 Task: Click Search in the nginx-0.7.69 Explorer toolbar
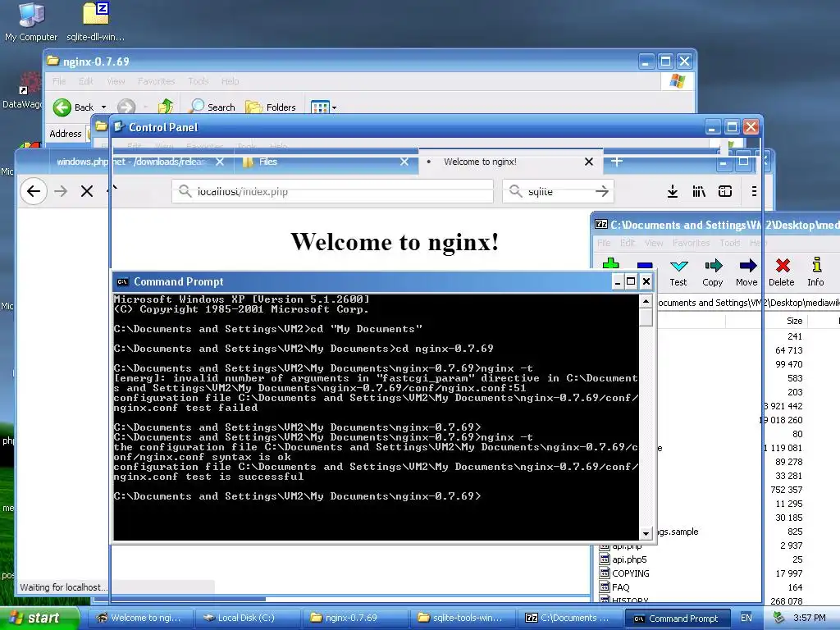click(x=212, y=107)
